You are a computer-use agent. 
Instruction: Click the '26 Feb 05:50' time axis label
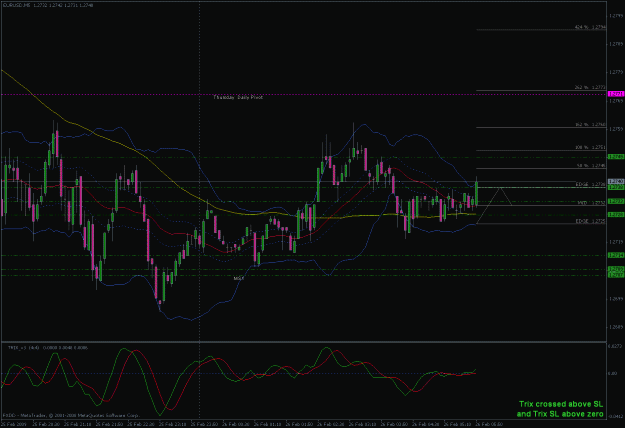490,424
